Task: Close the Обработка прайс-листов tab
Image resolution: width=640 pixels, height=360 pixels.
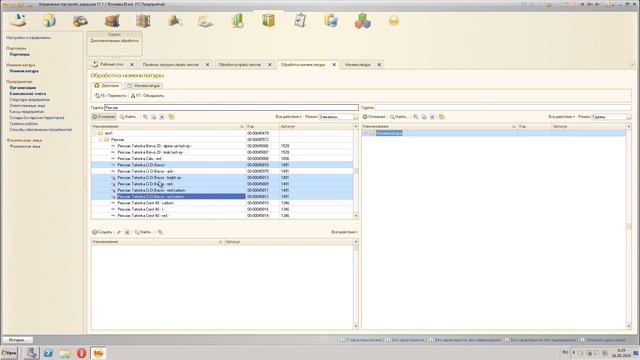Action: (x=270, y=64)
